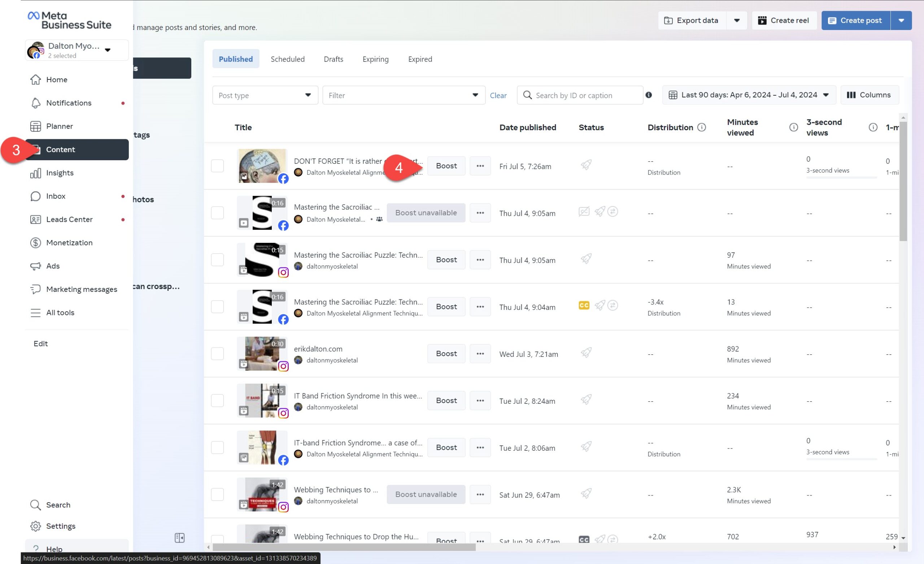Select checkbox for IT Band Friction Syndrome post
The height and width of the screenshot is (564, 924).
tap(218, 401)
